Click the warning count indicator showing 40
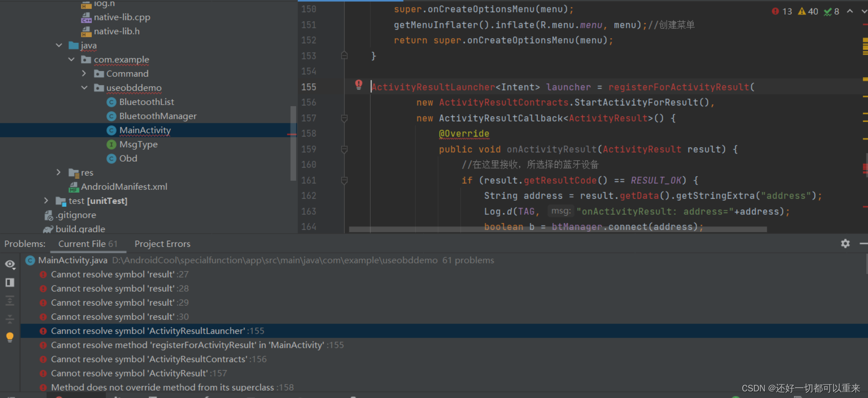This screenshot has width=868, height=398. (808, 11)
